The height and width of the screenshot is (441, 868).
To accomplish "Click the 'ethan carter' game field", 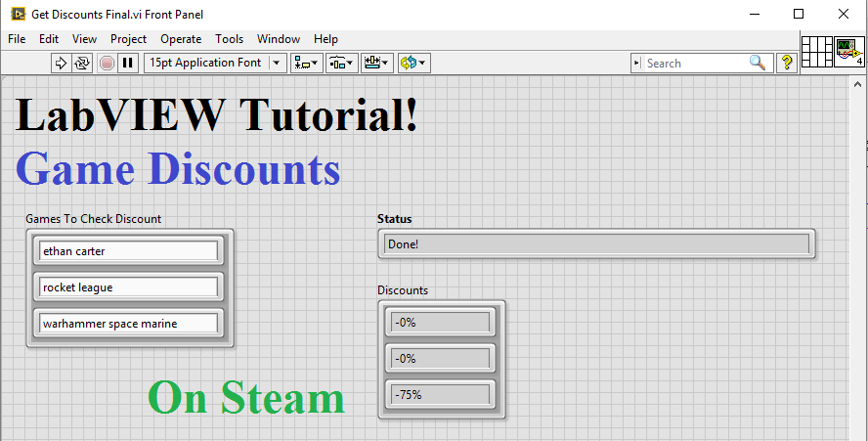I will coord(128,251).
